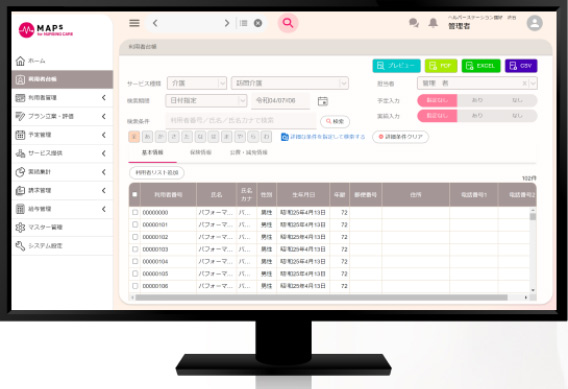Click the home icon in the sidebar
This screenshot has height=389, width=568.
pyautogui.click(x=20, y=61)
